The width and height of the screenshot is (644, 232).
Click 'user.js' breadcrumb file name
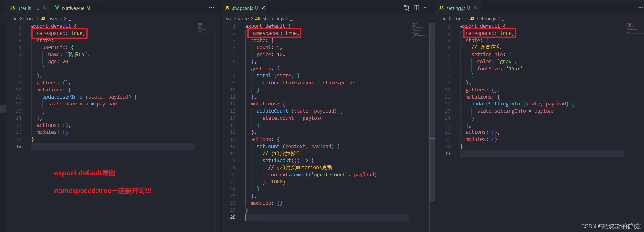pyautogui.click(x=55, y=18)
